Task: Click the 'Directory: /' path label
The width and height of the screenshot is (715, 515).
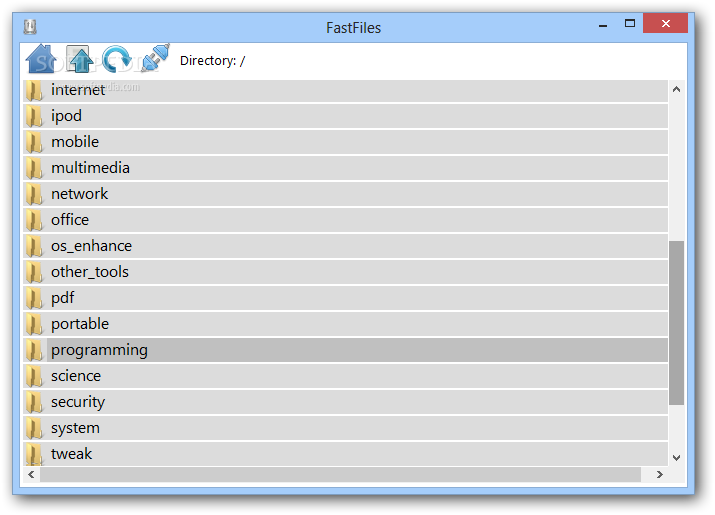Action: [x=212, y=61]
